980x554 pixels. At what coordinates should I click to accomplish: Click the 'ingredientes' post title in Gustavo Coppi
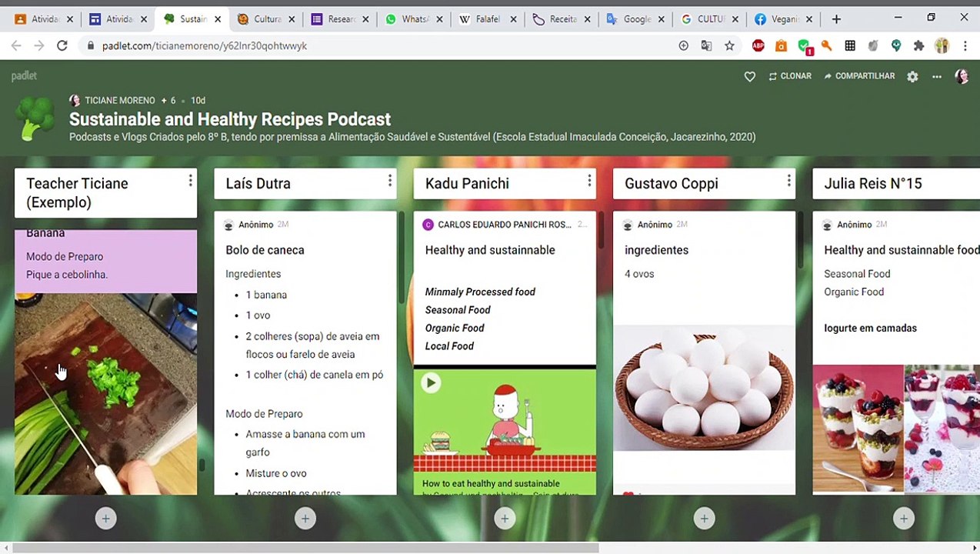[656, 250]
